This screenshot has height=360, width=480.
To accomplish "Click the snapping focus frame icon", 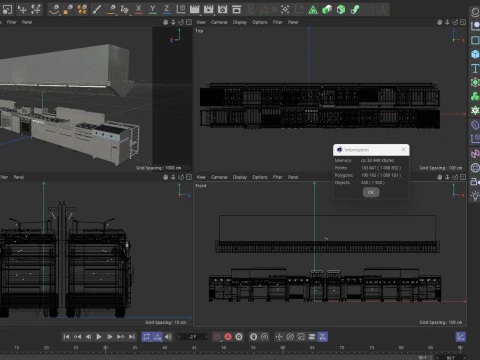I will click(285, 9).
